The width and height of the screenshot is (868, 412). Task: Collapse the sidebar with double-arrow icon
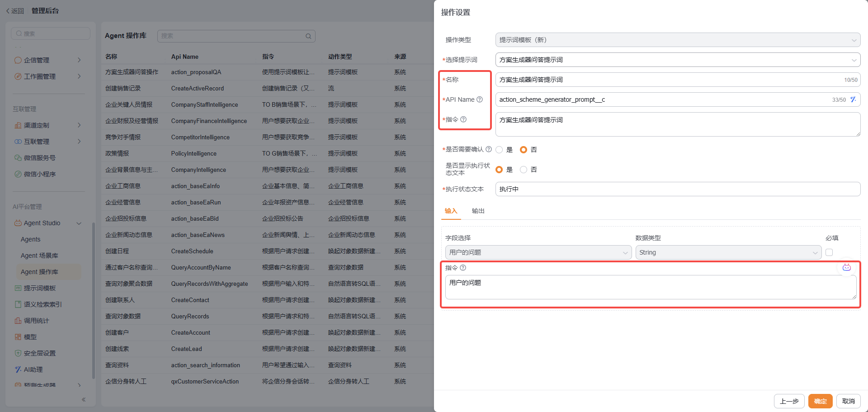click(84, 399)
